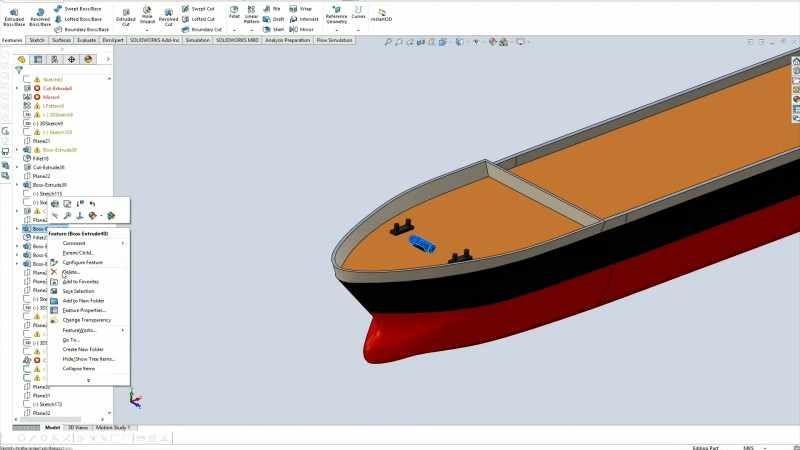Switch to Motion Study tab
The image size is (800, 450).
tap(113, 428)
